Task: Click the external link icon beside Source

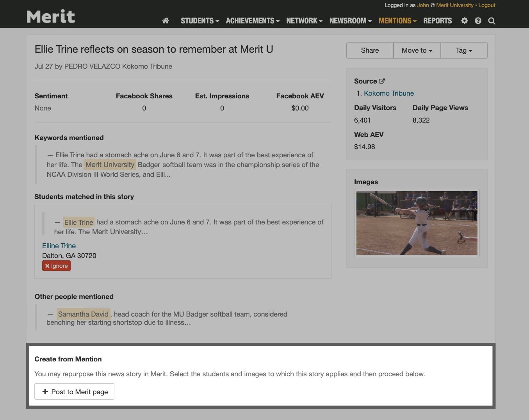Action: click(x=382, y=81)
